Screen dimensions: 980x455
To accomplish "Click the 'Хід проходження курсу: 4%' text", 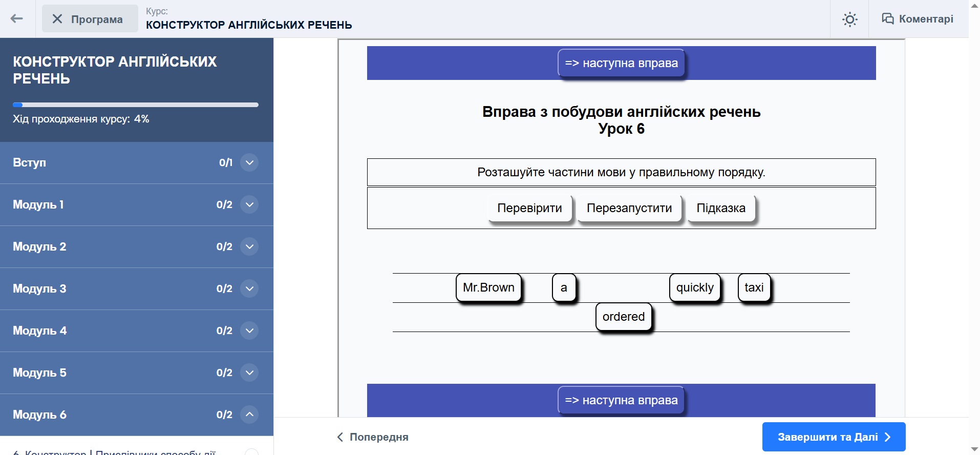I will (81, 119).
